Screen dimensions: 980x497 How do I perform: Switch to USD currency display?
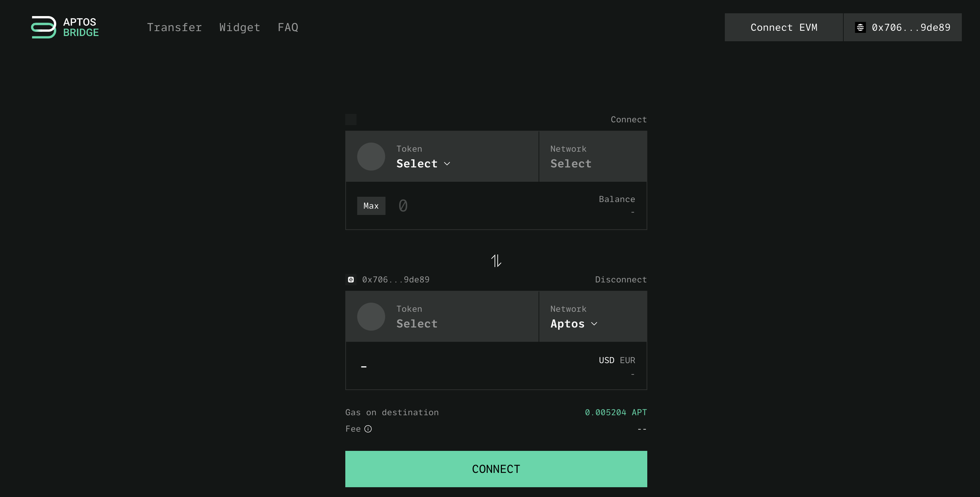click(x=606, y=359)
